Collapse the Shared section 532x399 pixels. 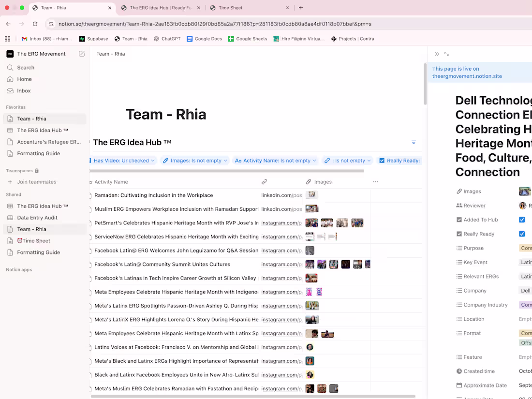[14, 195]
